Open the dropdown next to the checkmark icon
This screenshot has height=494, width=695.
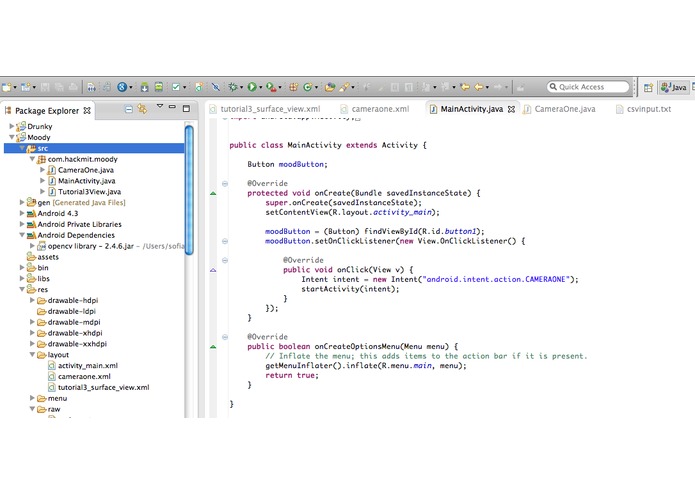tap(184, 88)
